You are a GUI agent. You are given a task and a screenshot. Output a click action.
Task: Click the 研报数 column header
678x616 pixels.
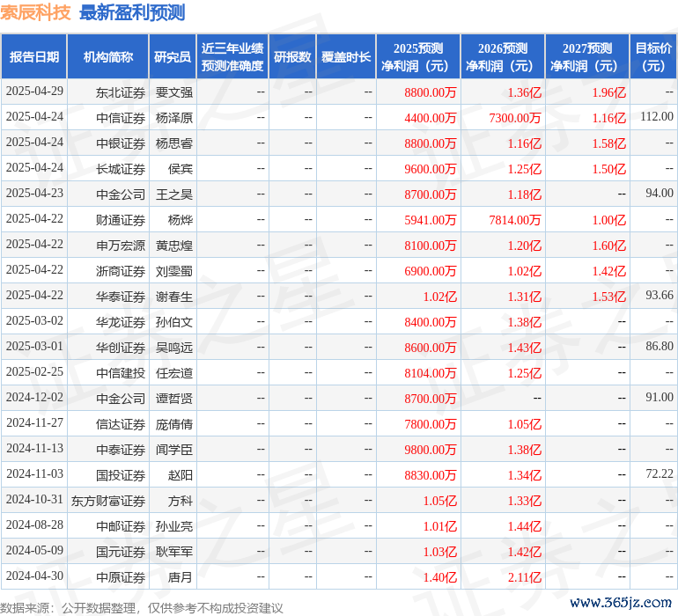tap(292, 56)
